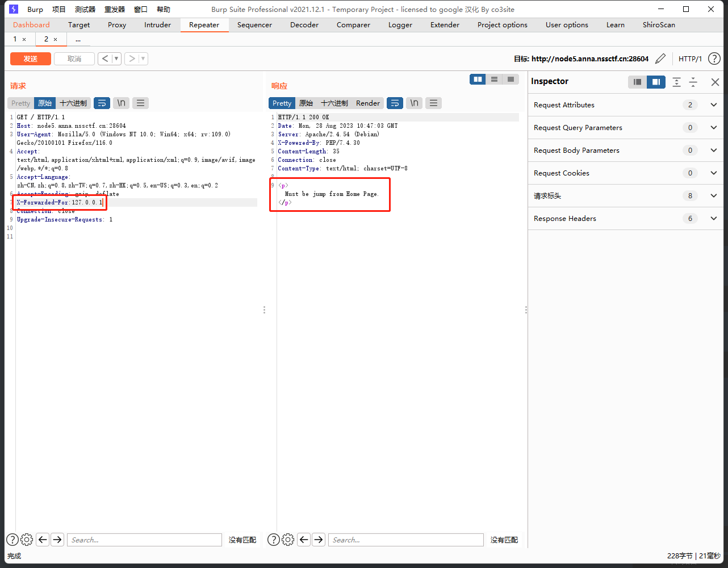Switch request view to 十六进制
This screenshot has height=568, width=728.
tap(73, 103)
